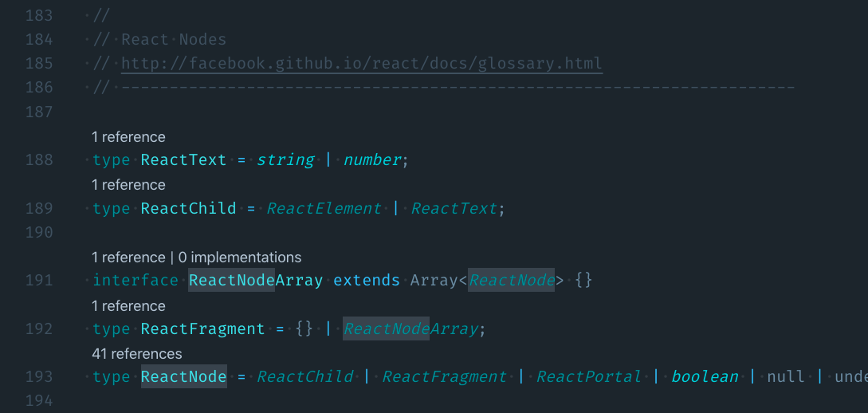Click ReactPortal on line 193
This screenshot has width=868, height=413.
pos(589,376)
